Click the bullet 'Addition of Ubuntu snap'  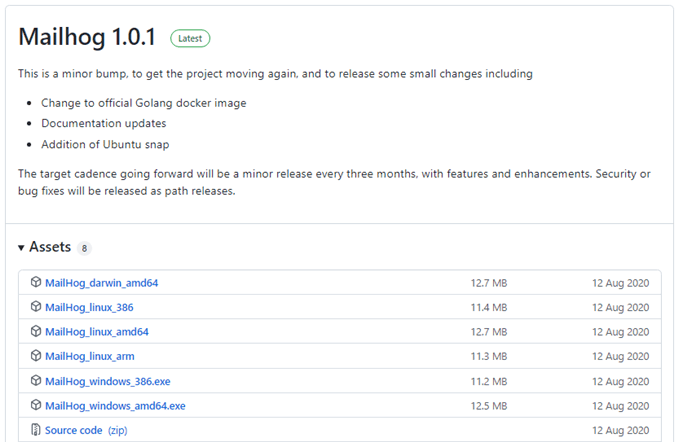coord(105,145)
